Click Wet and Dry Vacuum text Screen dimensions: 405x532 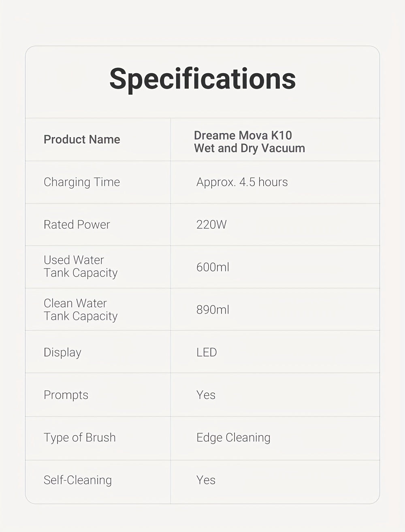coord(249,148)
